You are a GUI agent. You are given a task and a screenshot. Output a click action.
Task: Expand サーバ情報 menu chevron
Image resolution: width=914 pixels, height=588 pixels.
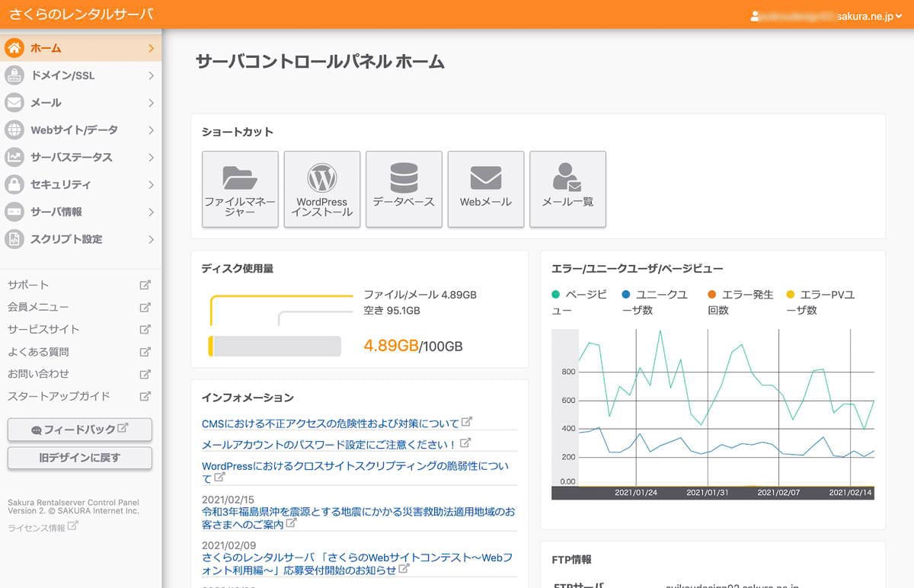pos(151,212)
